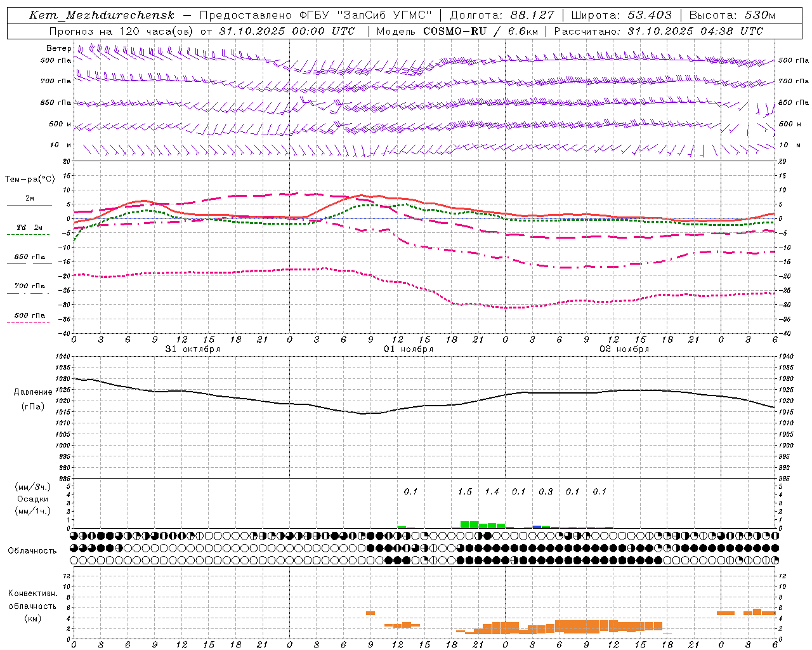
Task: Click the (мм/3ч.) precipitation unit label
Action: (33, 487)
